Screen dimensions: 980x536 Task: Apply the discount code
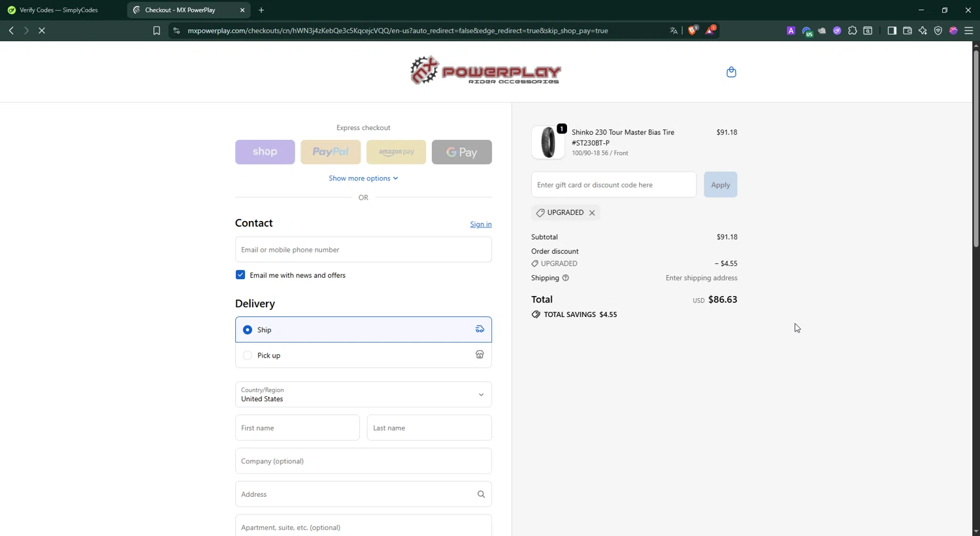[x=721, y=185]
